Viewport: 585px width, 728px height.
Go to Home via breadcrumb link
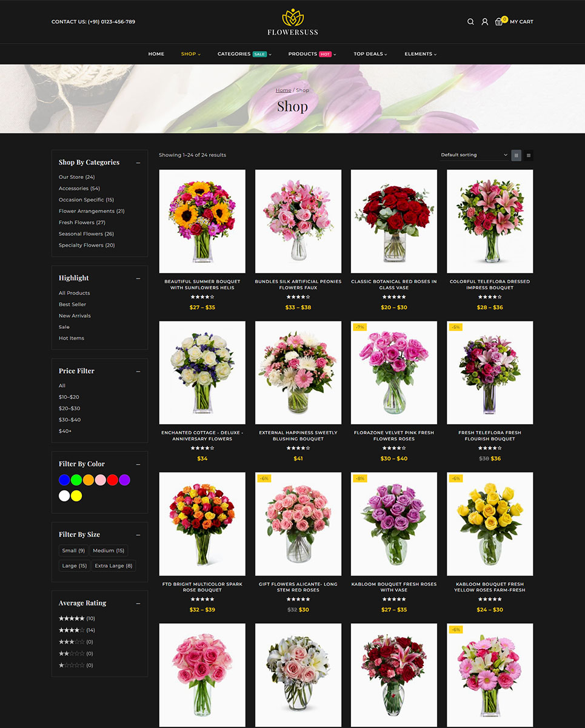pyautogui.click(x=283, y=90)
